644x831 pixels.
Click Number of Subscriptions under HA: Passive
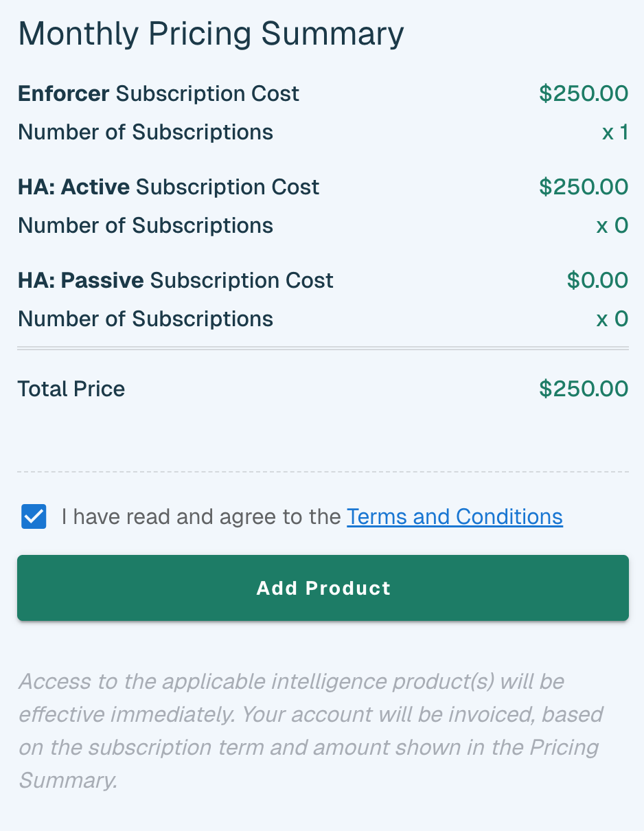pyautogui.click(x=146, y=319)
